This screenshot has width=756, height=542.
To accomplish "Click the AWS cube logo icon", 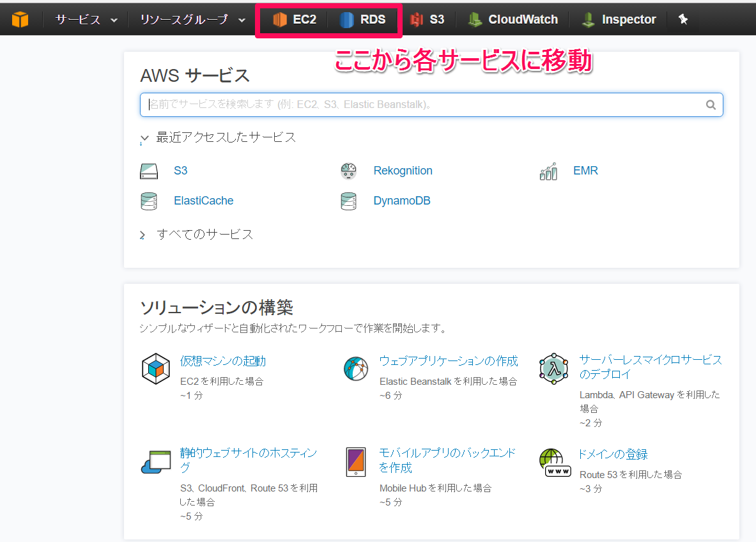I will tap(20, 19).
